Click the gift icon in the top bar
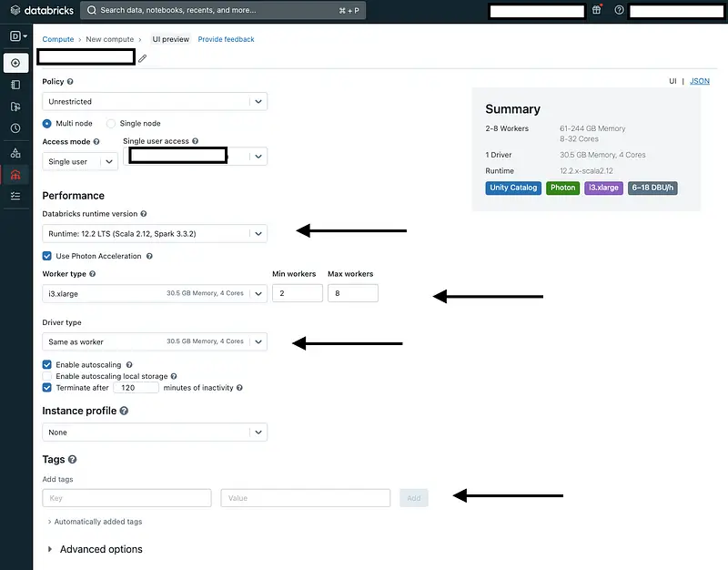Viewport: 728px width, 570px height. point(597,10)
